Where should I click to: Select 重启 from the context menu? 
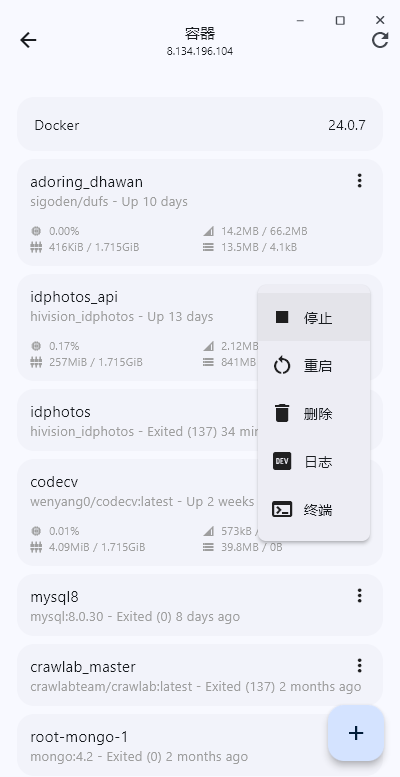pos(314,366)
